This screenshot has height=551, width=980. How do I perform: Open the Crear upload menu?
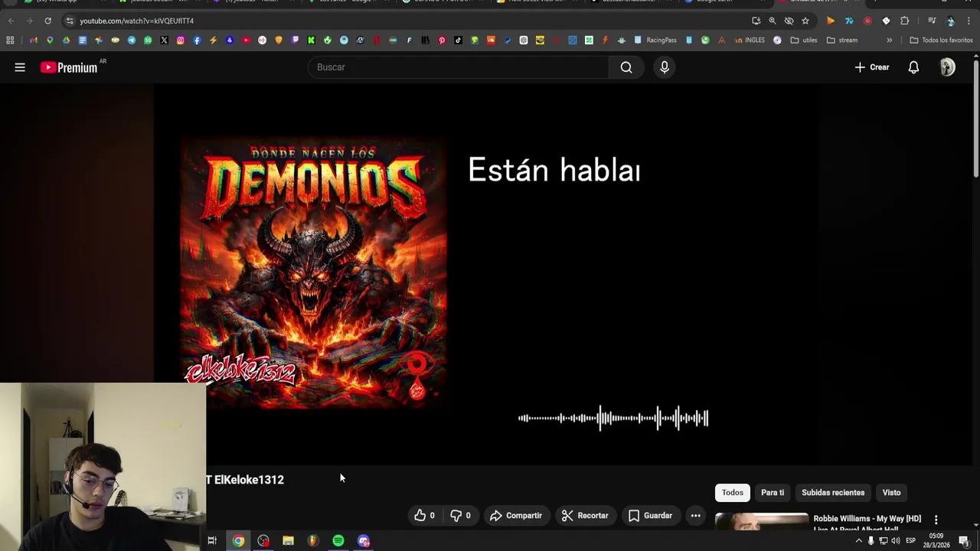click(x=872, y=67)
